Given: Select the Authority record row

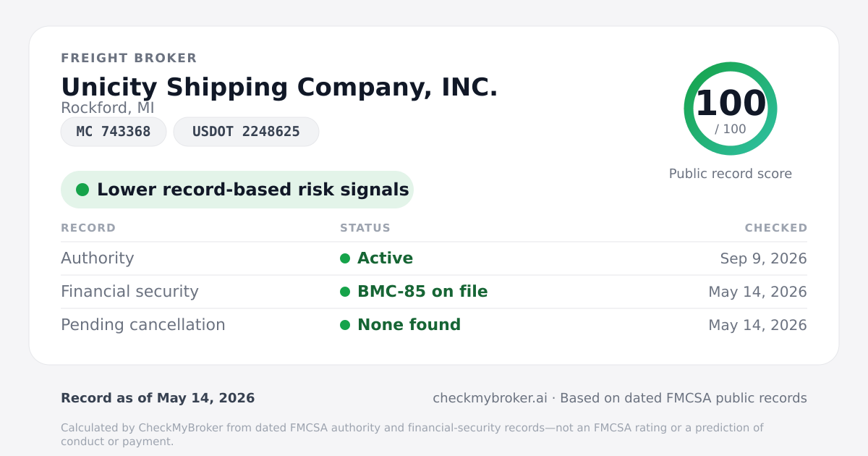Looking at the screenshot, I should click(434, 258).
